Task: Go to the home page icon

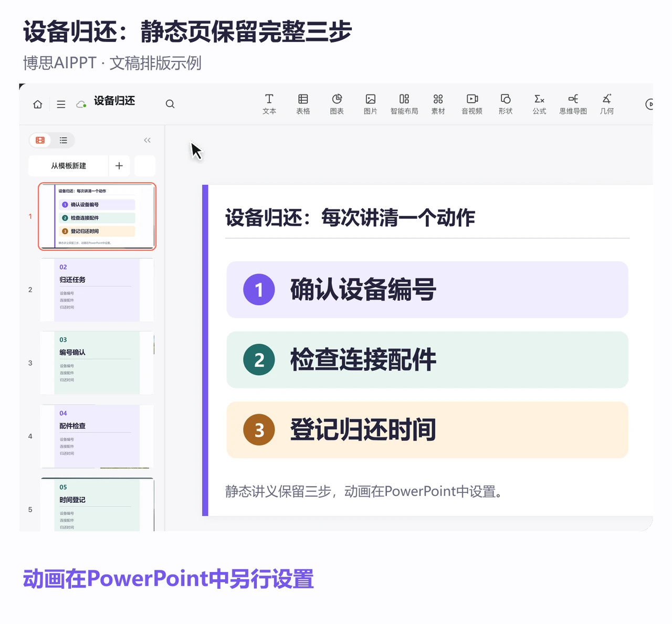Action: 38,104
